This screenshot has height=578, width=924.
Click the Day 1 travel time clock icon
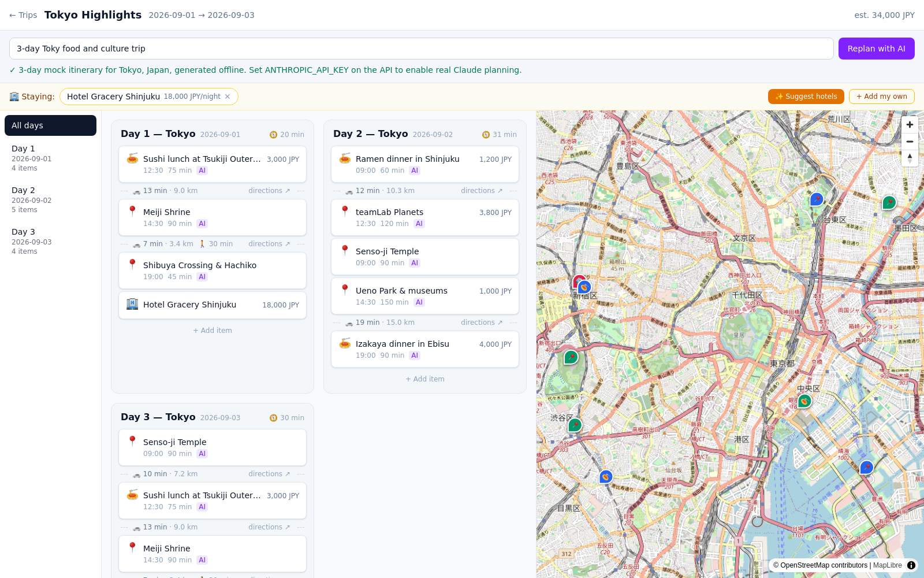pos(273,135)
